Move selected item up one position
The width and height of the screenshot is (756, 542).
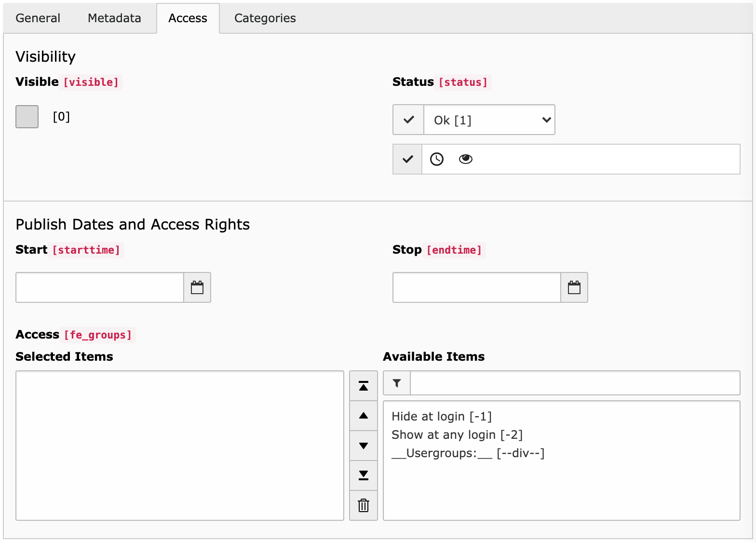point(364,416)
